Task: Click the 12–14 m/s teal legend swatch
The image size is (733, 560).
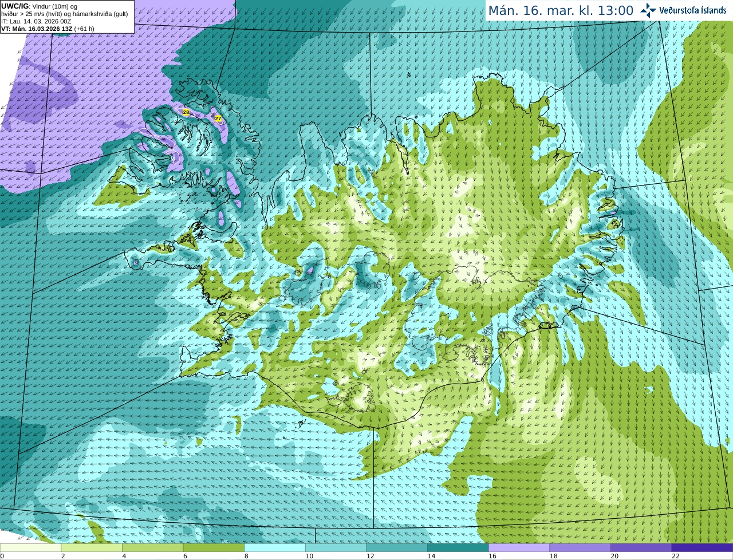Action: [x=397, y=547]
